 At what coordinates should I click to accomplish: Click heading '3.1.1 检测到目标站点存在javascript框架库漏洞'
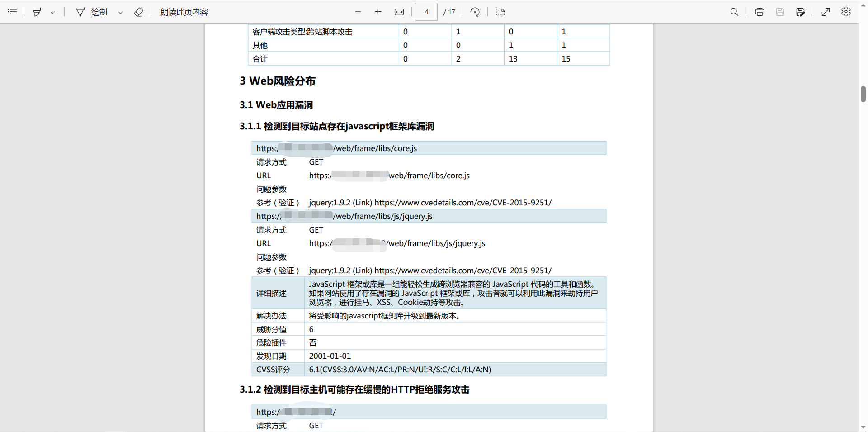point(337,126)
